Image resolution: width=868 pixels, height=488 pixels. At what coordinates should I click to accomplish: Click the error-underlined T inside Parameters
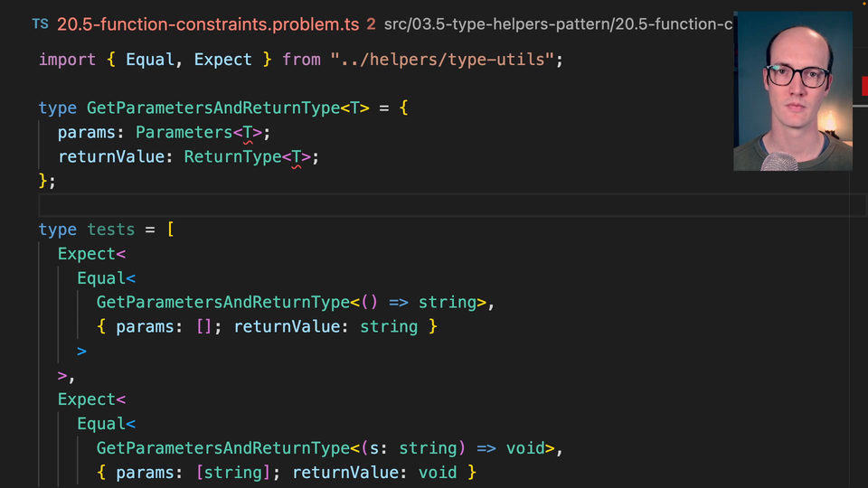tap(247, 133)
